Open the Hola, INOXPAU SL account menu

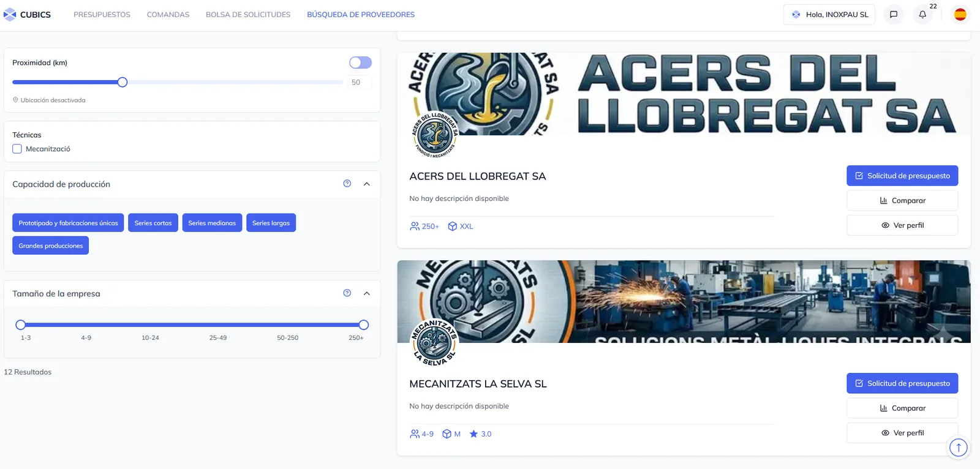click(829, 14)
